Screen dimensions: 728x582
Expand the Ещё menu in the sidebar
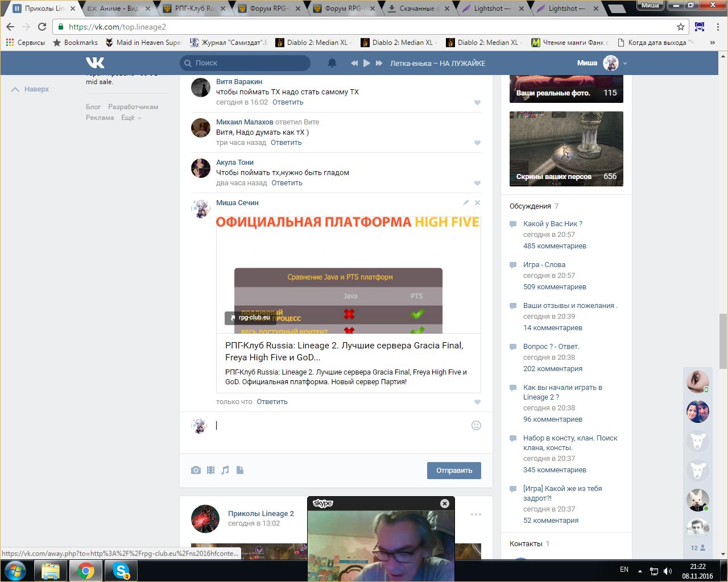[131, 118]
